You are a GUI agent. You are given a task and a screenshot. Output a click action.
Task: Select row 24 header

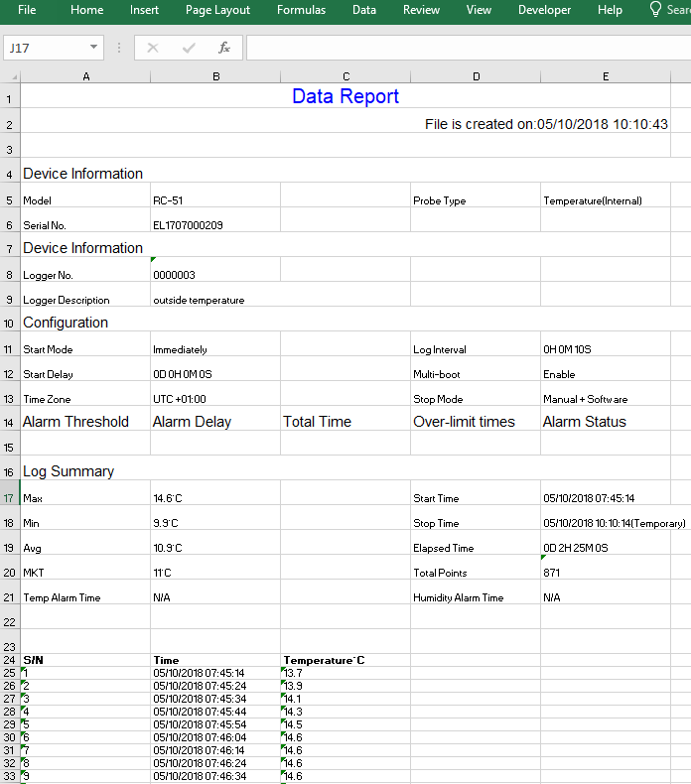coord(9,661)
